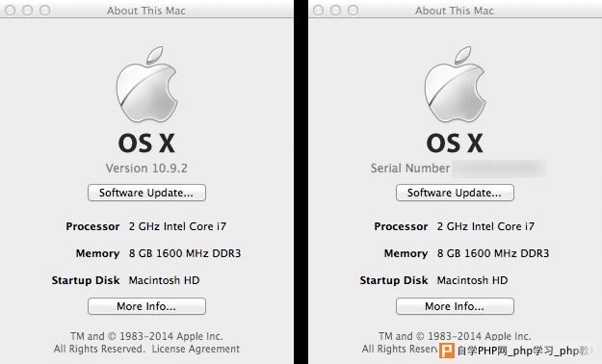
Task: Click the OS X title in the left window
Action: 146,143
